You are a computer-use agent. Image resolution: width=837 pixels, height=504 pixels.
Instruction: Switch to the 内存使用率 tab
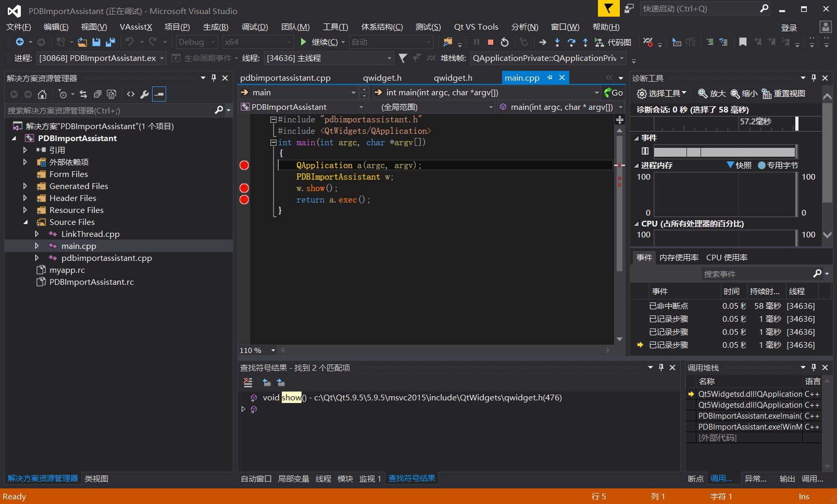point(679,257)
